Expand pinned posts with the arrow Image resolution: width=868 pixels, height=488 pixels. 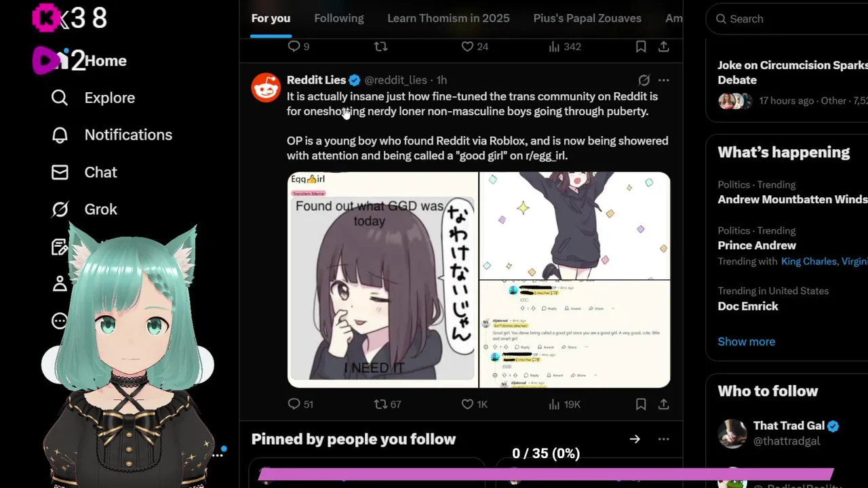(635, 439)
